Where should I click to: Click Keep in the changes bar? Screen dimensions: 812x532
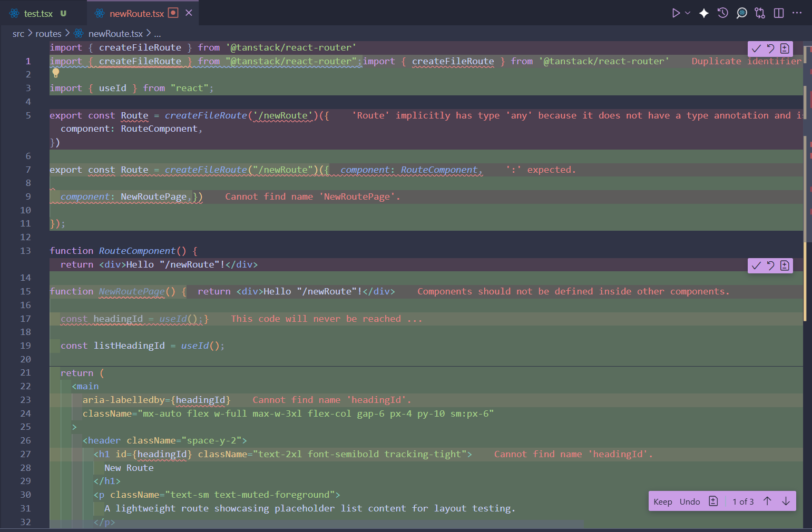click(662, 501)
